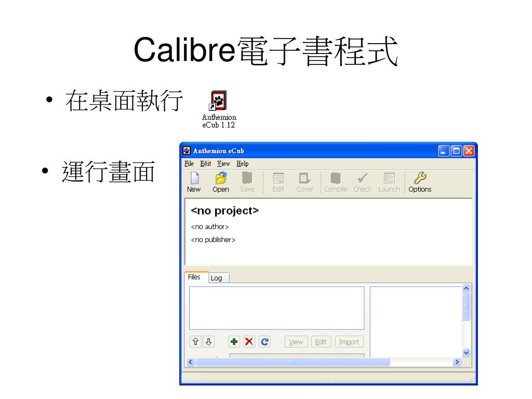
Task: Close the Anthemion eCub window
Action: [469, 151]
